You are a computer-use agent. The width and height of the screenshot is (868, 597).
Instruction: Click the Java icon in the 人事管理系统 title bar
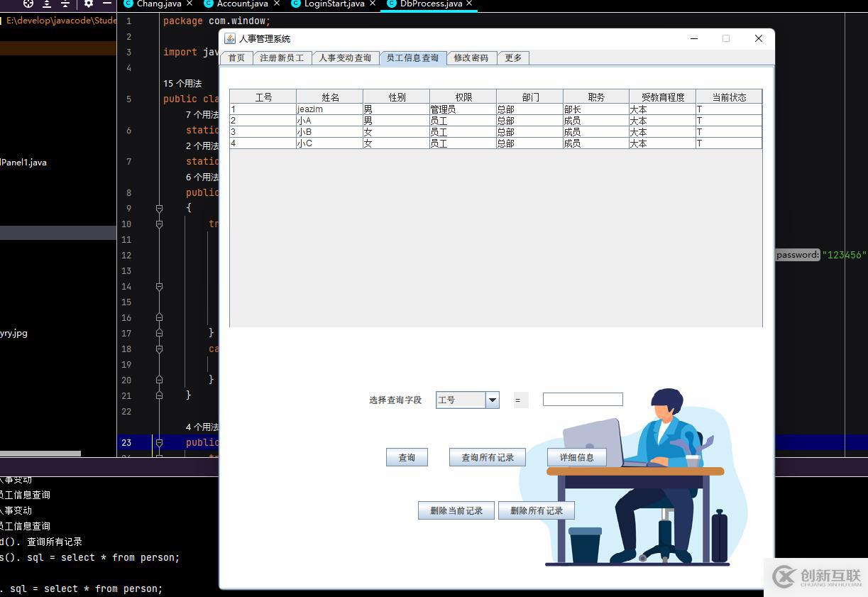(230, 38)
